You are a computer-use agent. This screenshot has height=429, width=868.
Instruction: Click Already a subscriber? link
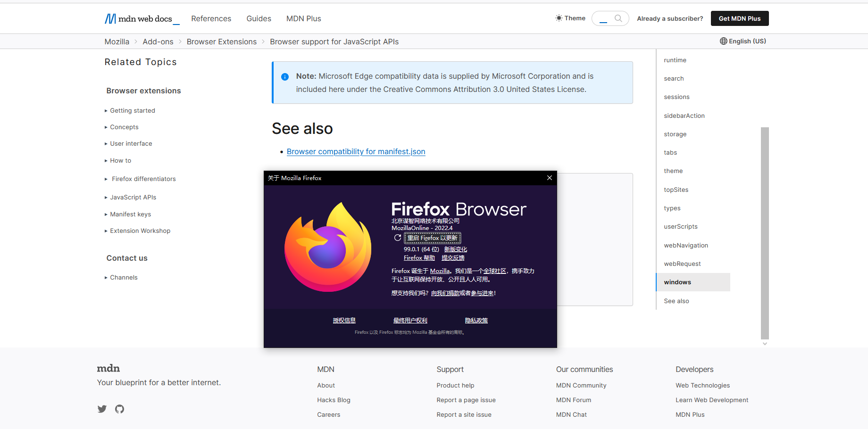pyautogui.click(x=670, y=19)
